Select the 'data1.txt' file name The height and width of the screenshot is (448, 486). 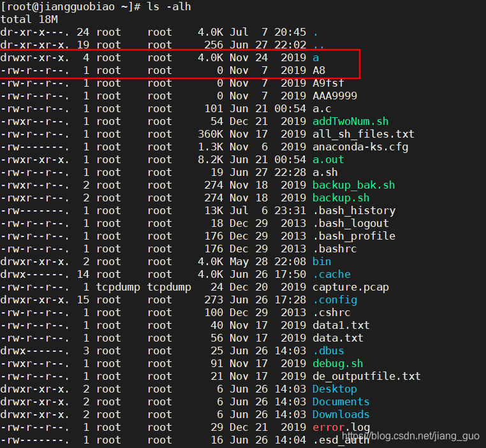click(x=341, y=325)
